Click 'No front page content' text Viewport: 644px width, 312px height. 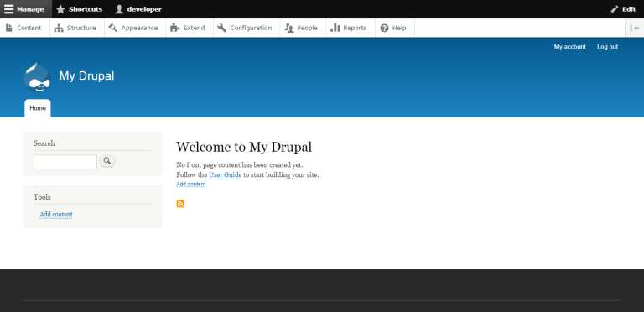click(240, 165)
